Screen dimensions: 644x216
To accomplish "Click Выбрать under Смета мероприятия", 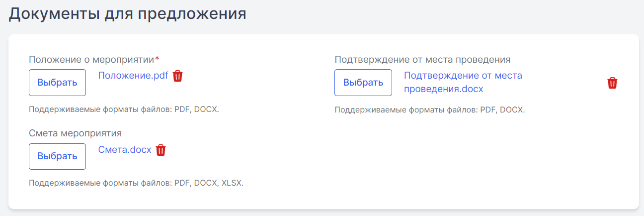I will [x=57, y=156].
